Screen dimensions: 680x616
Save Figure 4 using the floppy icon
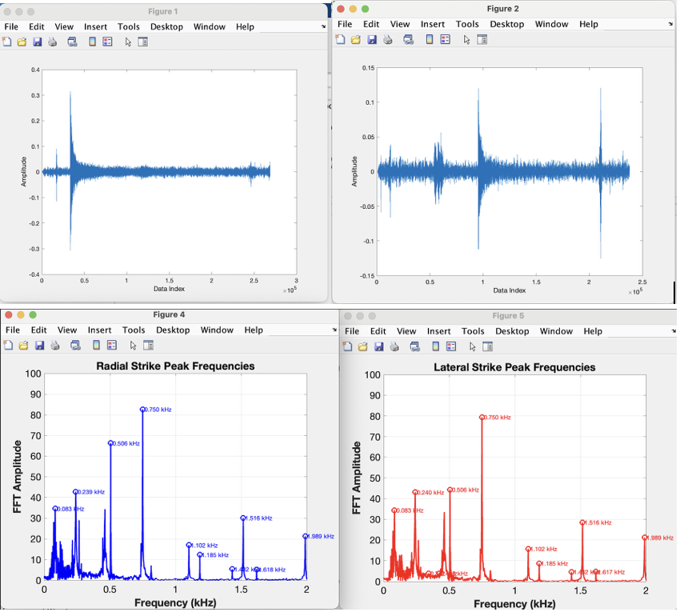pyautogui.click(x=39, y=346)
